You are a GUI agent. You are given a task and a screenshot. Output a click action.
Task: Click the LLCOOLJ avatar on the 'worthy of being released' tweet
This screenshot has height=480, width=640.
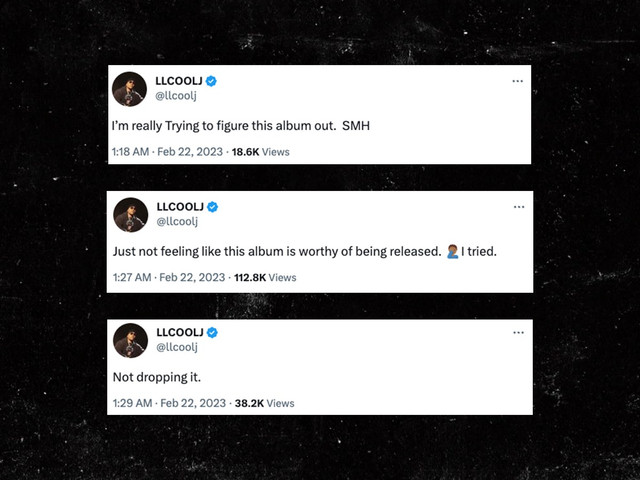[x=131, y=215]
